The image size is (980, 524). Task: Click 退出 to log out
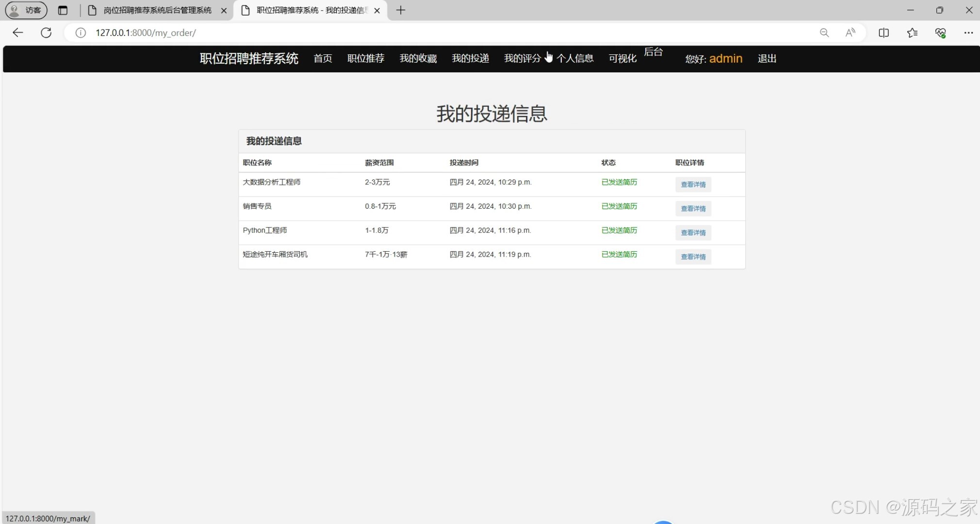click(767, 58)
